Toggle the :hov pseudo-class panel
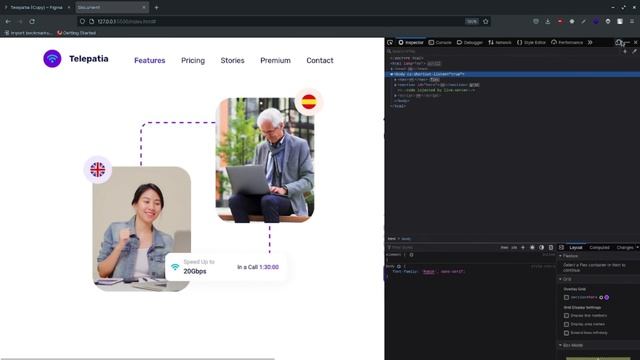The width and height of the screenshot is (640, 360). tap(504, 247)
